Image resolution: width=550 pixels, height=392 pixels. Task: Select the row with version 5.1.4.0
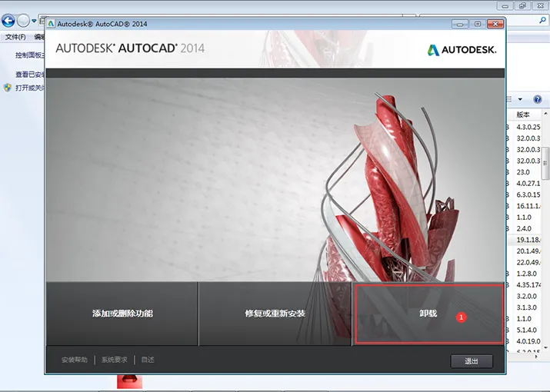(525, 330)
